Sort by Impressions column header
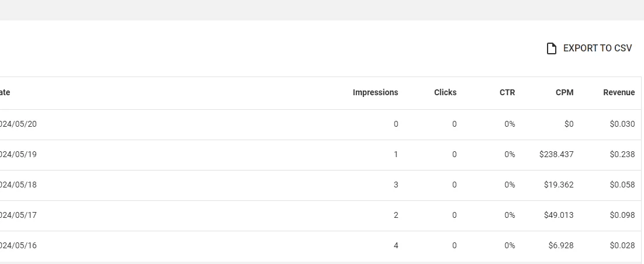The width and height of the screenshot is (644, 264). (375, 92)
